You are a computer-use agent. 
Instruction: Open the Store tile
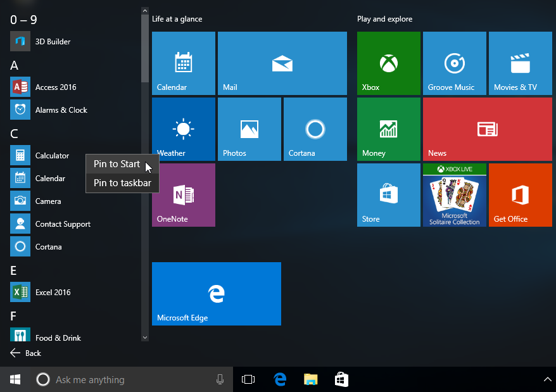point(389,195)
